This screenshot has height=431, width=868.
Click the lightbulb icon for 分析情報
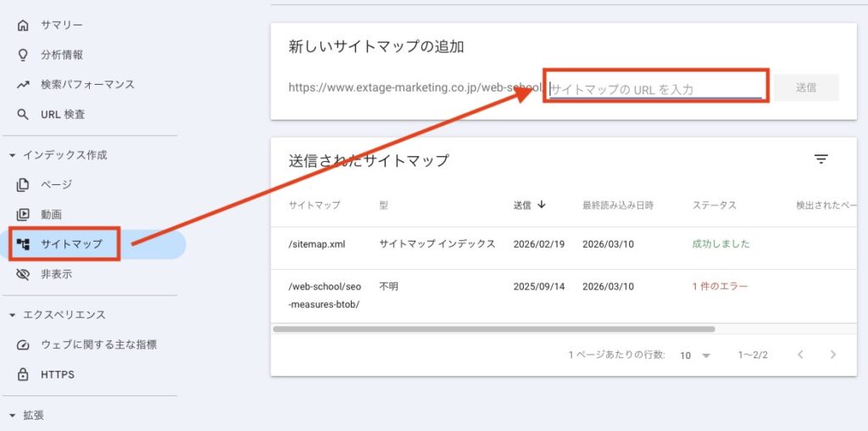tap(23, 55)
